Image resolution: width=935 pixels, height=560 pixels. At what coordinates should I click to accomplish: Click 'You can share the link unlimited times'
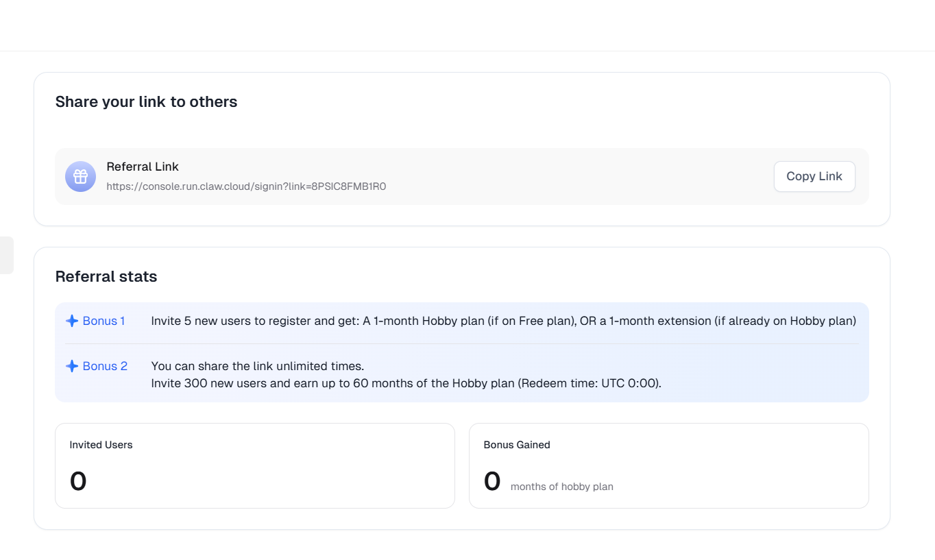[257, 366]
